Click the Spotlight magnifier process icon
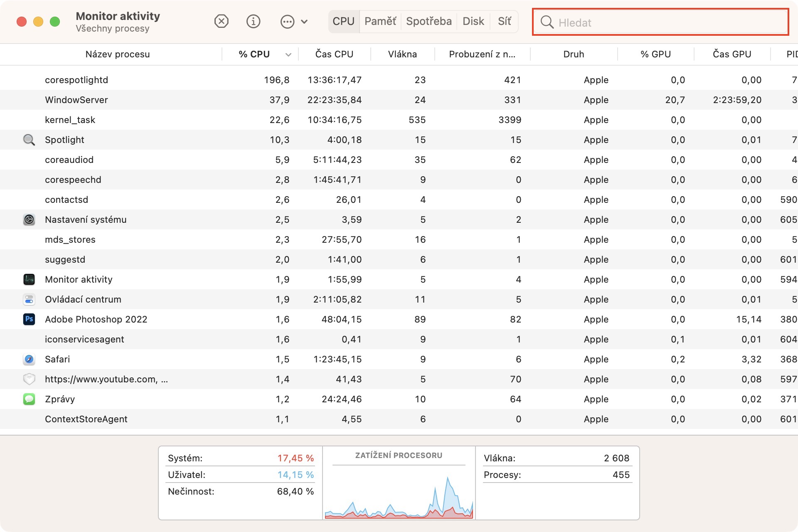The height and width of the screenshot is (532, 798). pos(29,140)
